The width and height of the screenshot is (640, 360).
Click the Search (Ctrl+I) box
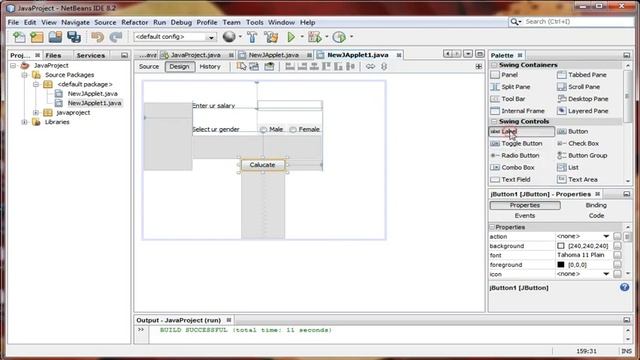578,22
